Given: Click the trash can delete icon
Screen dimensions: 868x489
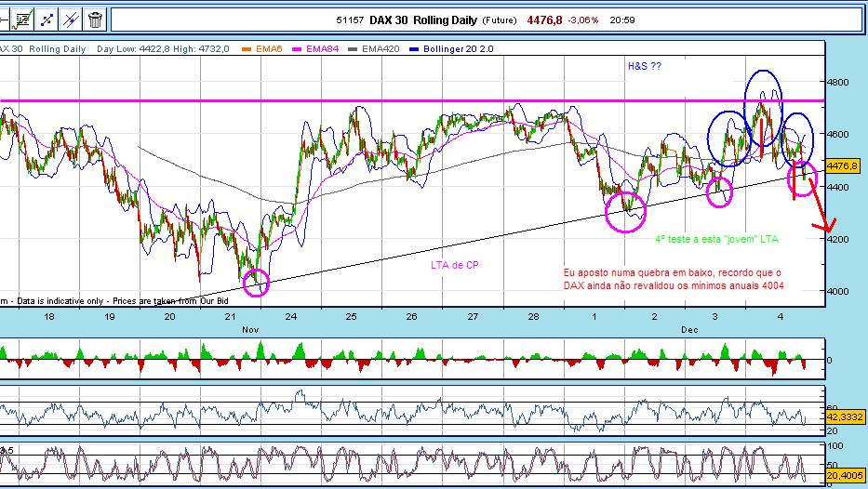Looking at the screenshot, I should tap(95, 20).
